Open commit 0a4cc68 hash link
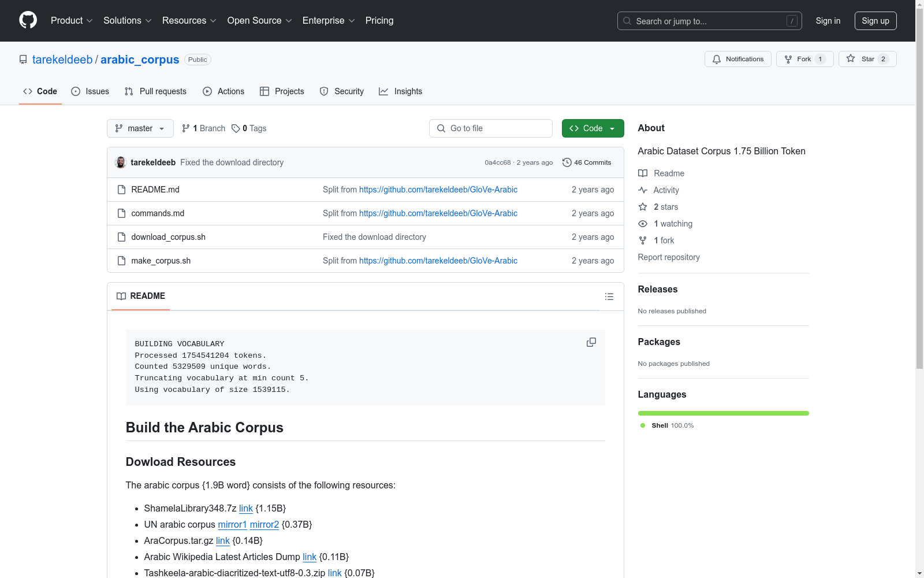This screenshot has height=578, width=924. click(498, 162)
